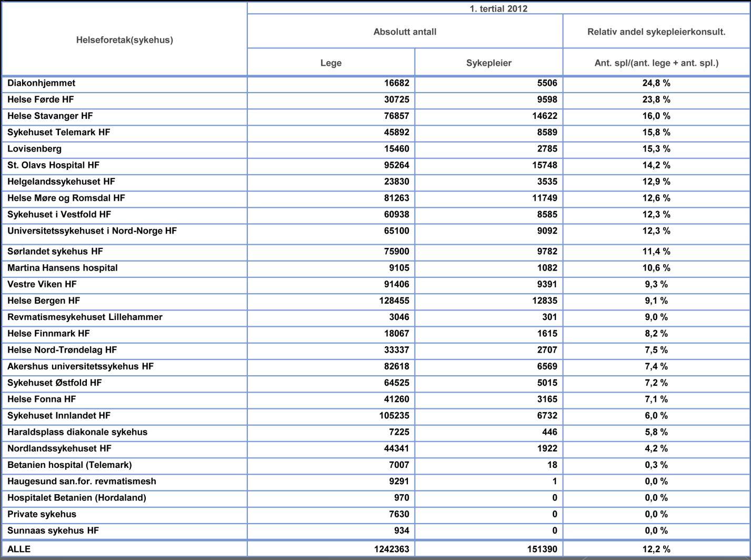Select the 'St. Olavs Hospital HF' row name
751x560 pixels.
(x=53, y=165)
